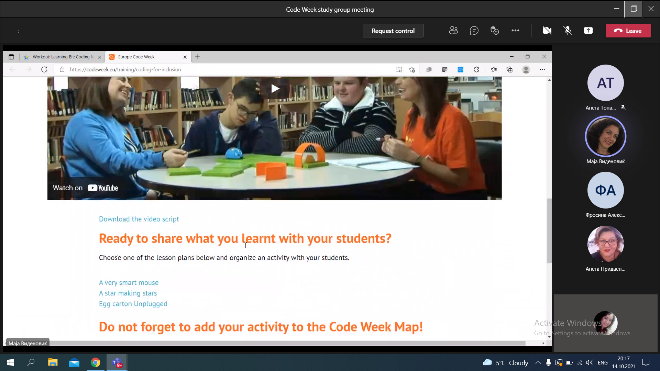
Task: Open the Download the video script link
Action: (x=138, y=219)
